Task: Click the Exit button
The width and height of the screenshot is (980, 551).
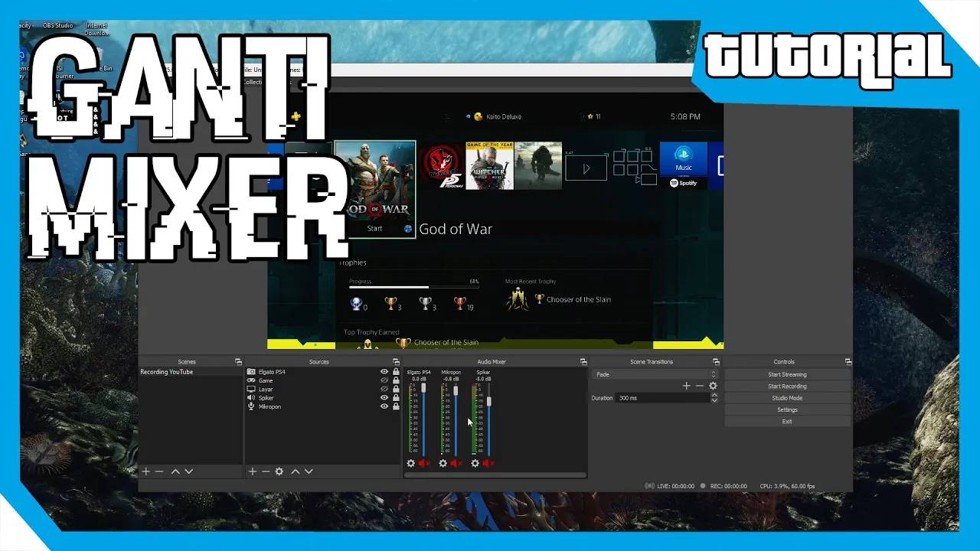Action: (x=787, y=422)
